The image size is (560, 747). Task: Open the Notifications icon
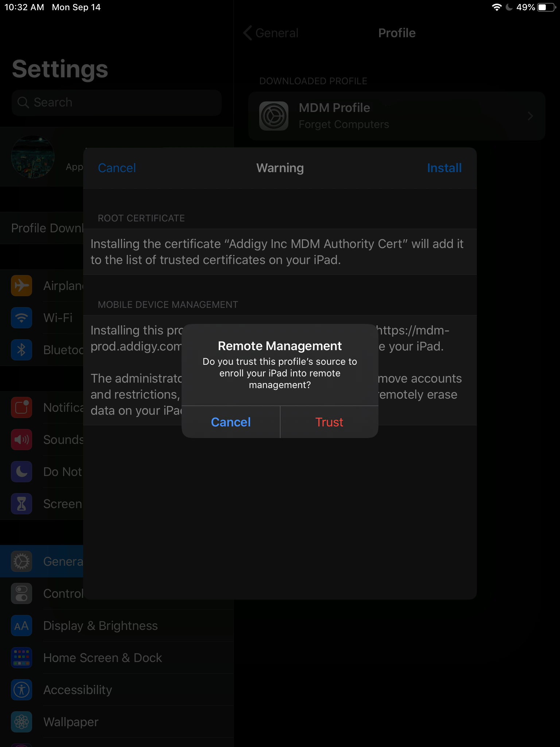(x=22, y=407)
